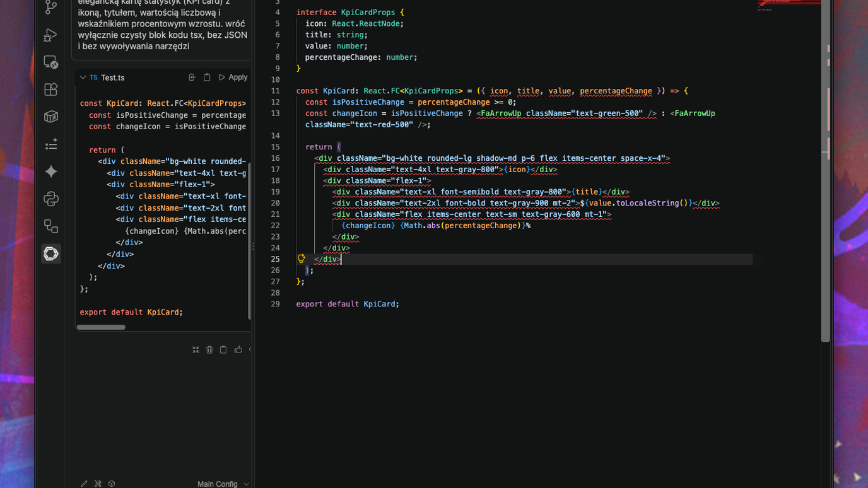
Task: Select the highlighted hexagon assistant icon
Action: tap(51, 253)
